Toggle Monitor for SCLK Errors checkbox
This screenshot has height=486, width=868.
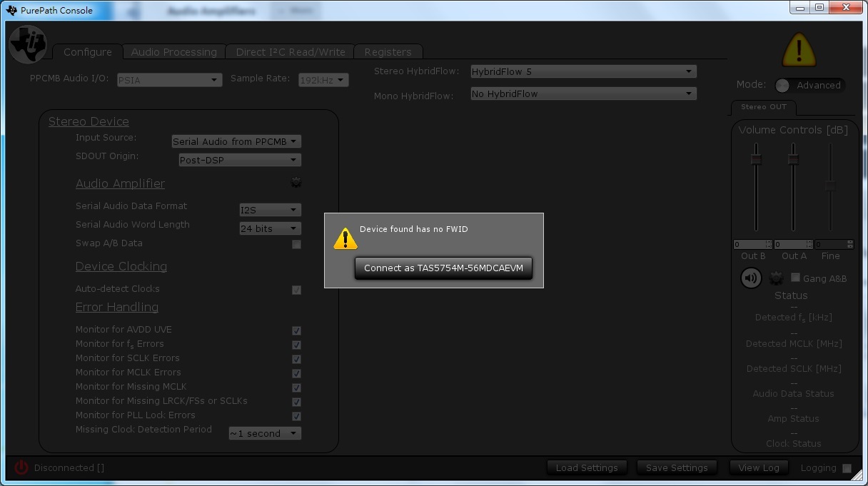[296, 359]
